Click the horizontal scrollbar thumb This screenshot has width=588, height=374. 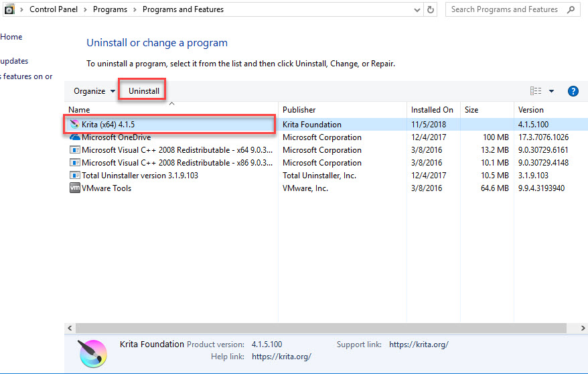pos(321,328)
